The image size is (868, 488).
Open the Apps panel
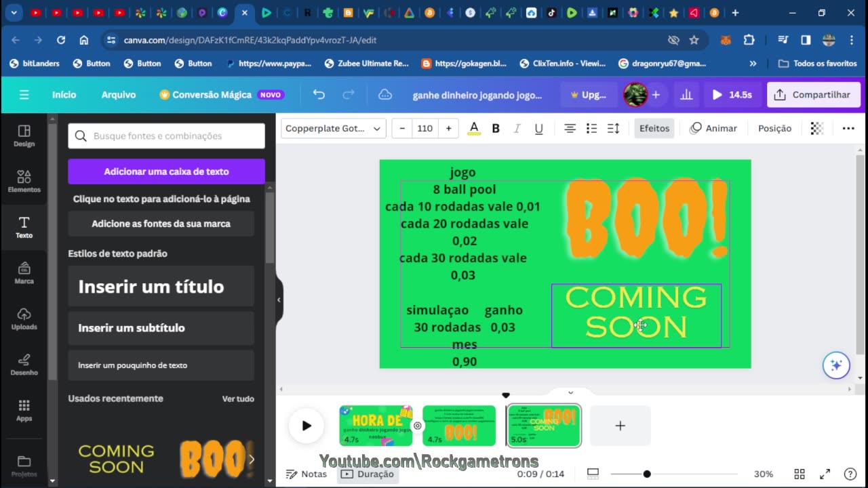[x=24, y=410]
